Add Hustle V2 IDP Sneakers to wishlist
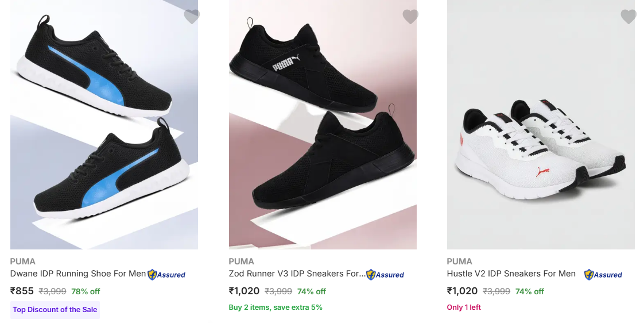This screenshot has height=323, width=644. 629,17
